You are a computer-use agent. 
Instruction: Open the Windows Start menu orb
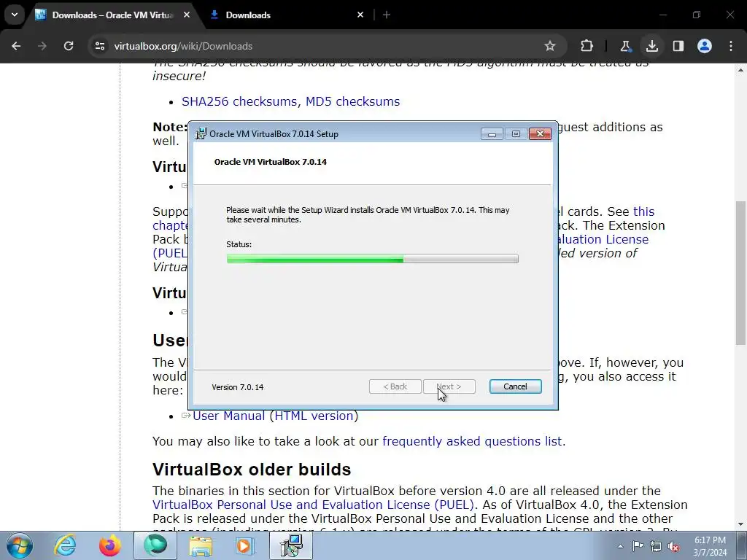20,545
